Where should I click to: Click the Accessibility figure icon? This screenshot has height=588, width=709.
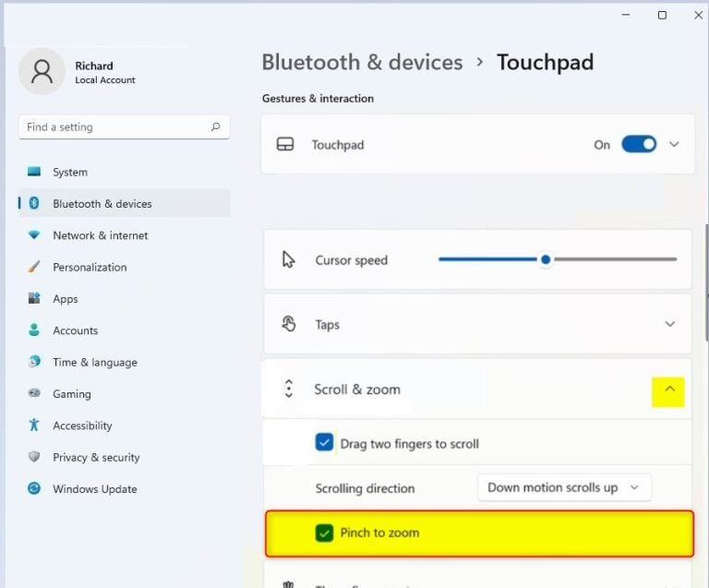point(34,425)
